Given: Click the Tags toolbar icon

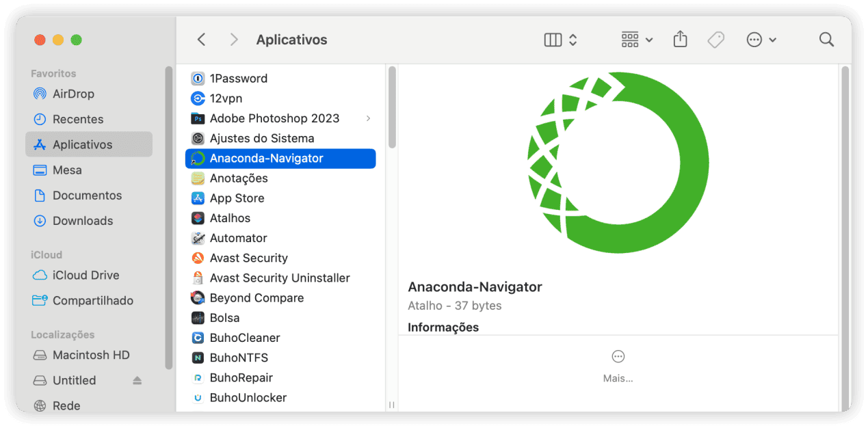Looking at the screenshot, I should 716,40.
